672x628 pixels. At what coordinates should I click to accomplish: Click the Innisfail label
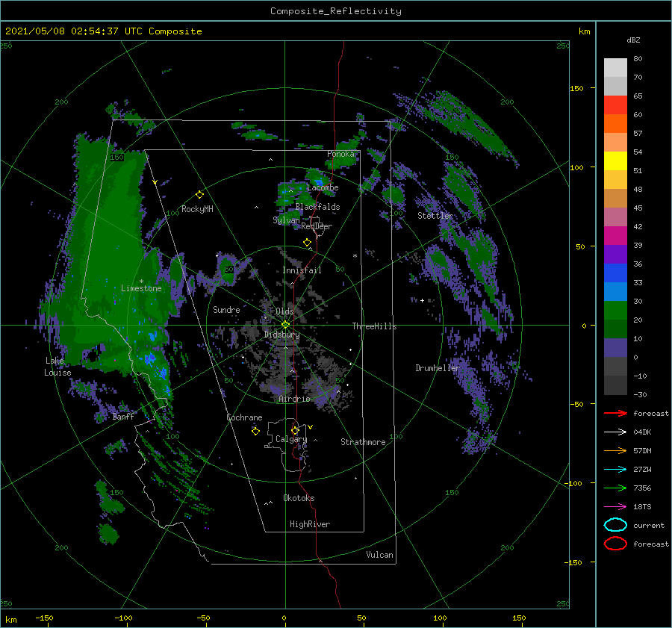[x=302, y=270]
